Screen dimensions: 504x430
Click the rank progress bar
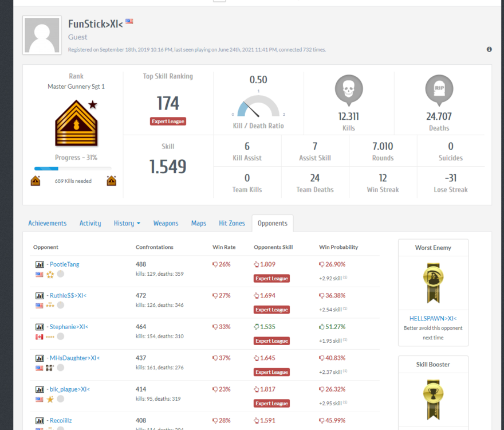(73, 169)
